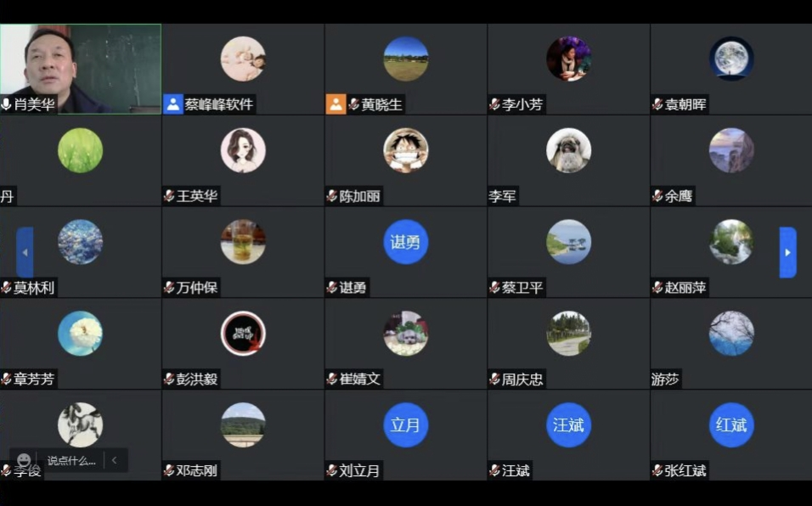Click the 说点什么 chat input field
Viewport: 812px width, 506px height.
click(71, 460)
